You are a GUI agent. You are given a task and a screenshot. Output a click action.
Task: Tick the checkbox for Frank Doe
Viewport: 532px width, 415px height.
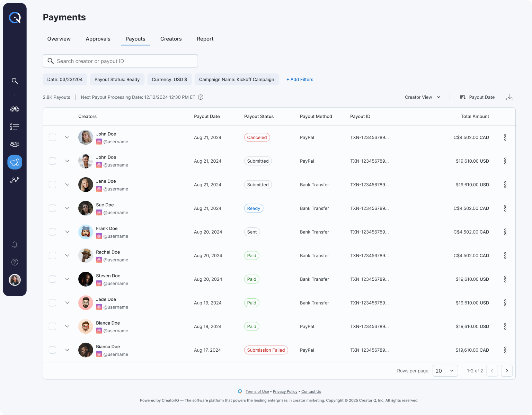tap(52, 232)
